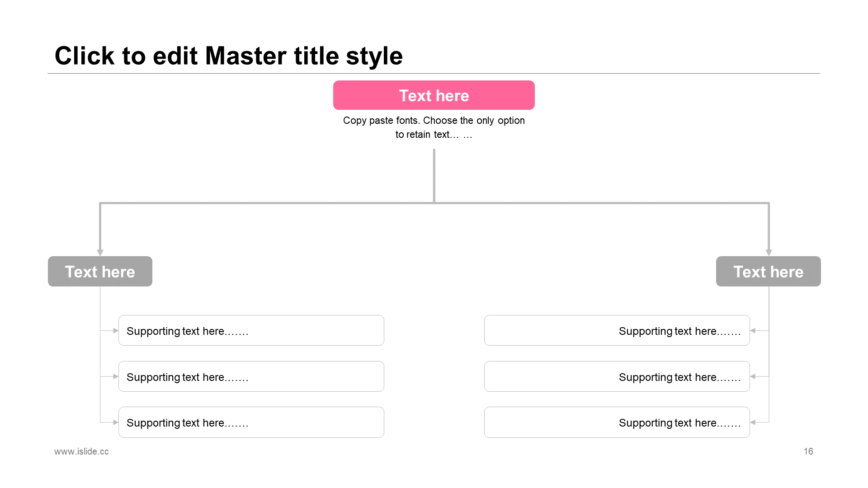Select the vertical connector below pink box

point(434,175)
